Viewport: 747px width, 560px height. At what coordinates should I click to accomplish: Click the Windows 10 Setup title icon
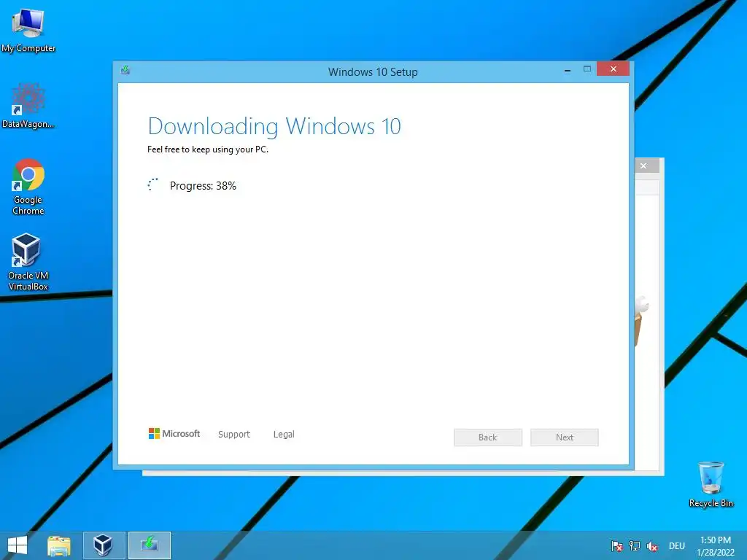(125, 71)
